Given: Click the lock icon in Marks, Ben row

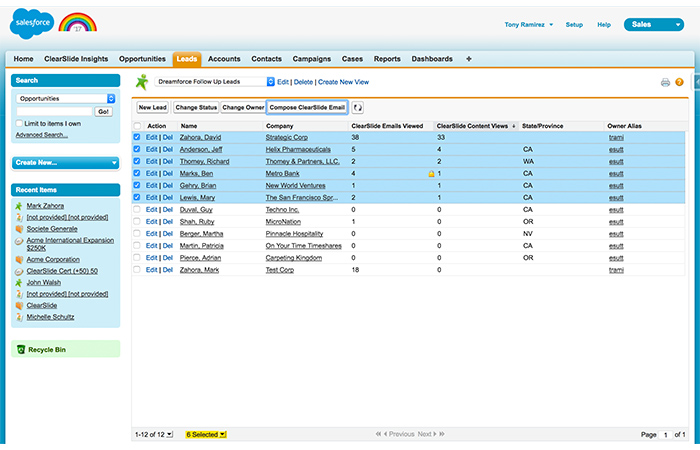Looking at the screenshot, I should click(x=431, y=174).
